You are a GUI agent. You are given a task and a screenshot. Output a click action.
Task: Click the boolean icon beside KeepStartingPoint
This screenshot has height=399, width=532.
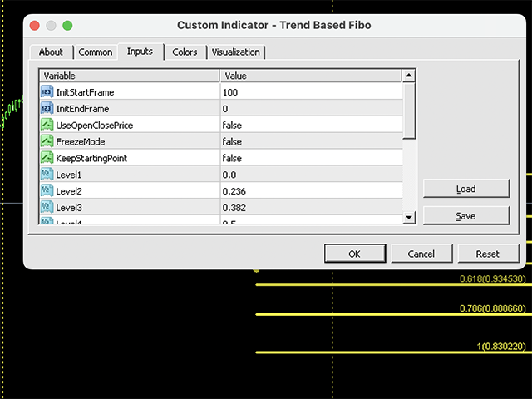(x=47, y=158)
